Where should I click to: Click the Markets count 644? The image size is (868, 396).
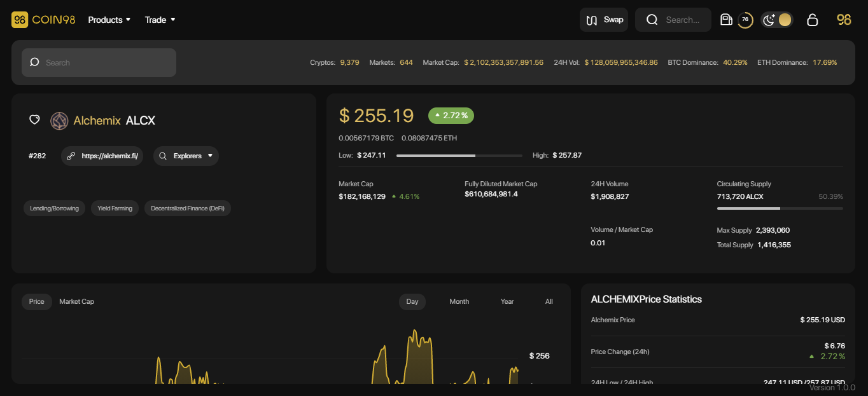coord(406,62)
